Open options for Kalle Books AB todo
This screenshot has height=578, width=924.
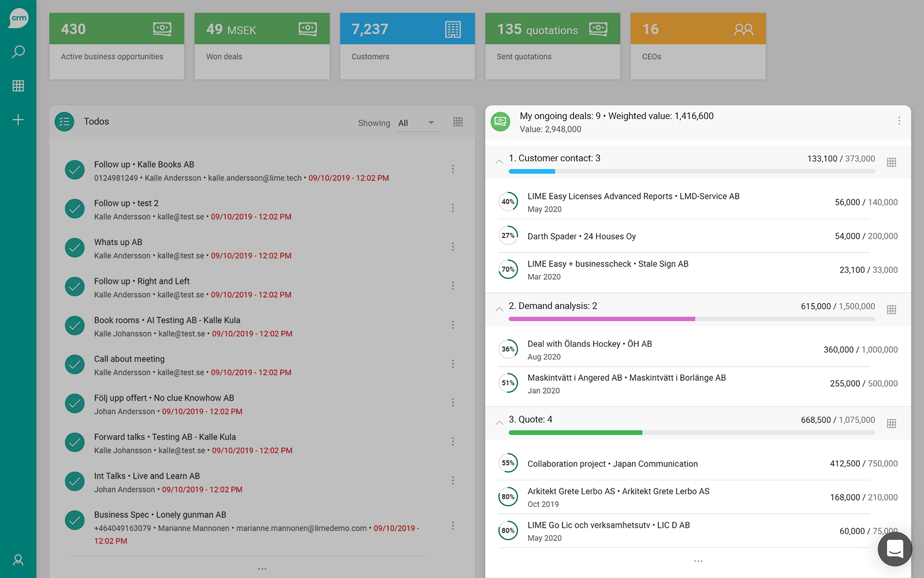(x=453, y=169)
